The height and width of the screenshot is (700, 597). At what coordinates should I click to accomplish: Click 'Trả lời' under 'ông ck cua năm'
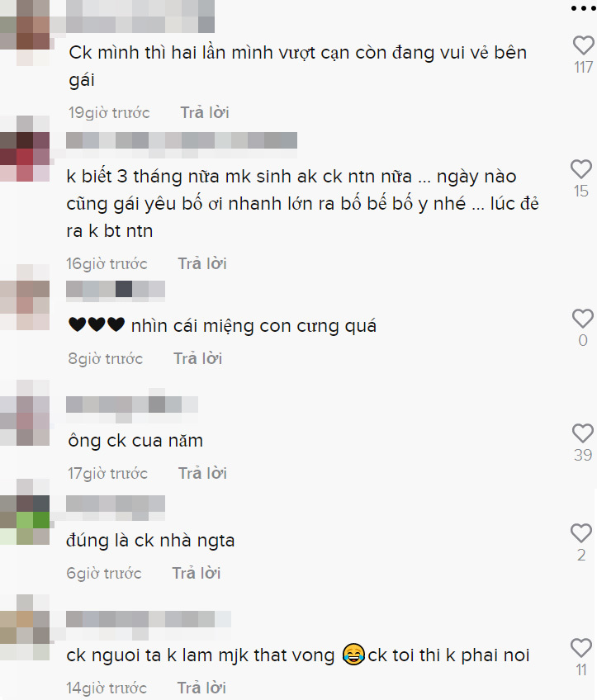(x=203, y=473)
